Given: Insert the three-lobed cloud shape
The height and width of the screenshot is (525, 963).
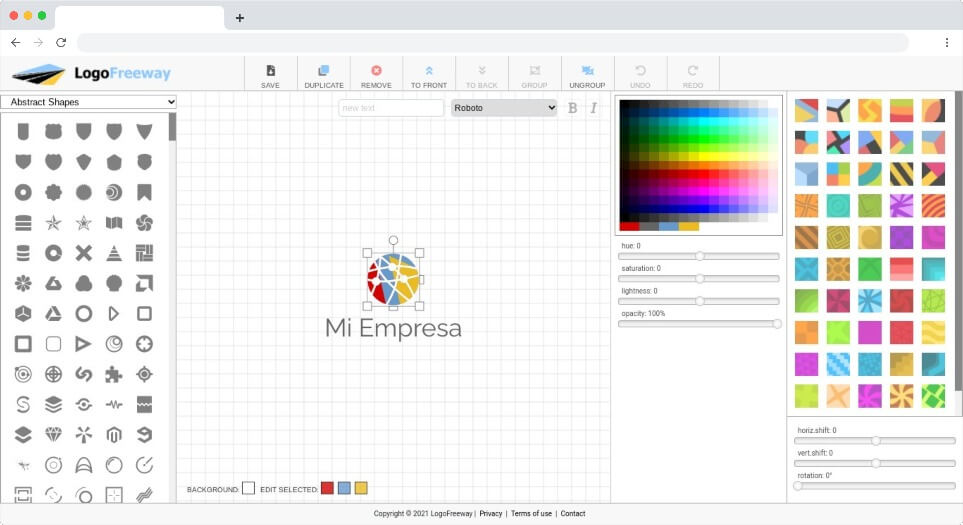Looking at the screenshot, I should coord(84,283).
